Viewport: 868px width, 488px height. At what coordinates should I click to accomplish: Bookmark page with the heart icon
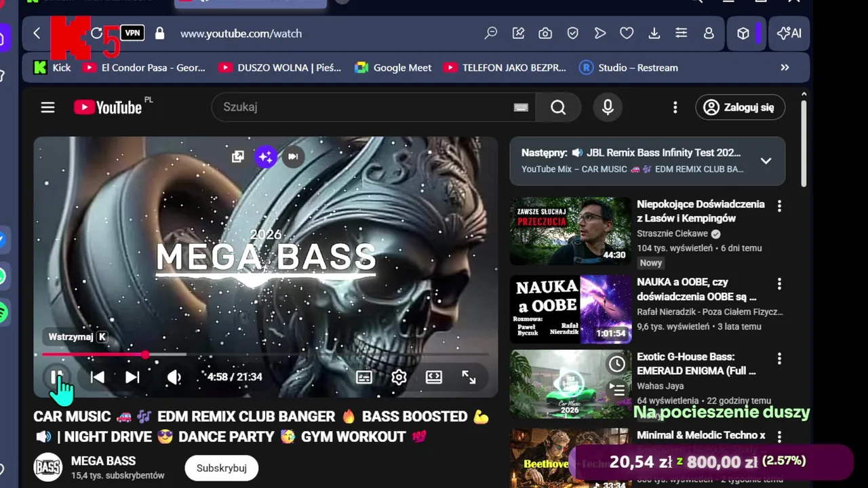coord(627,33)
